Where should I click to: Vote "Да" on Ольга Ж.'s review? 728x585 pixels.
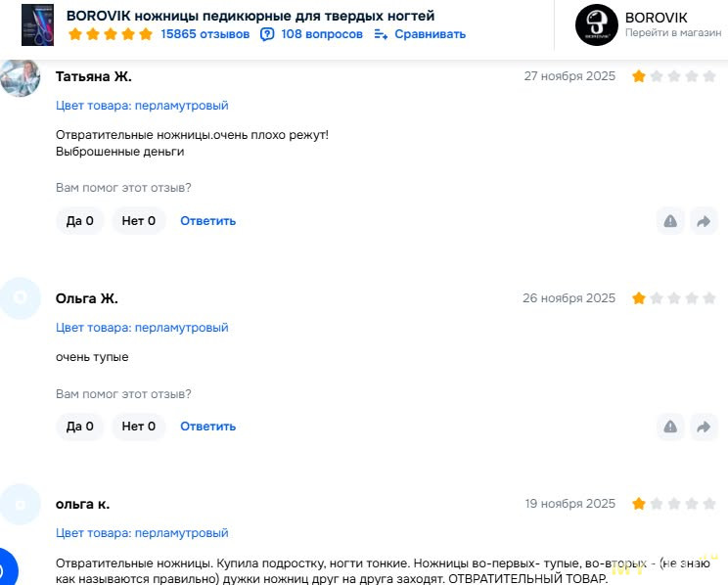(80, 427)
